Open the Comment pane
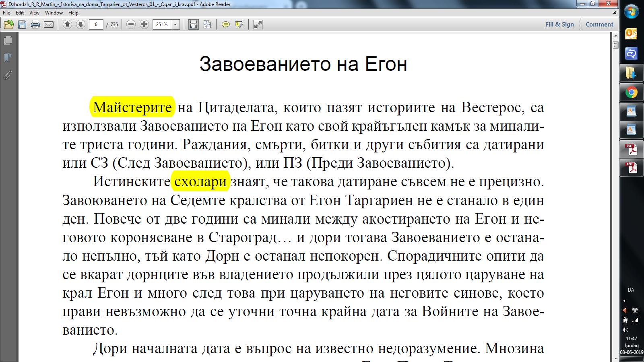This screenshot has width=644, height=362. pos(599,25)
